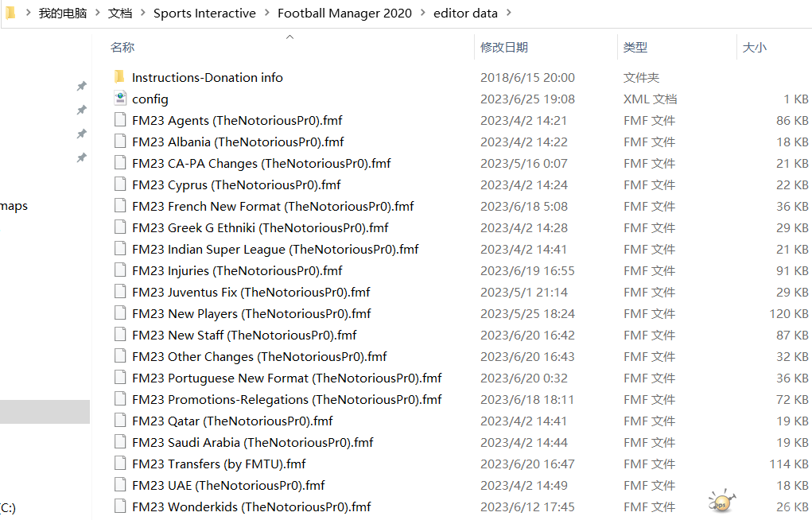
Task: Navigate to Sports Interactive breadcrumb
Action: tap(204, 13)
